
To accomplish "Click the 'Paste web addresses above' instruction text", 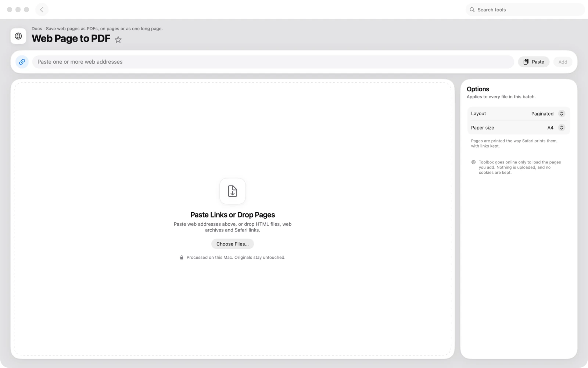I will point(233,227).
